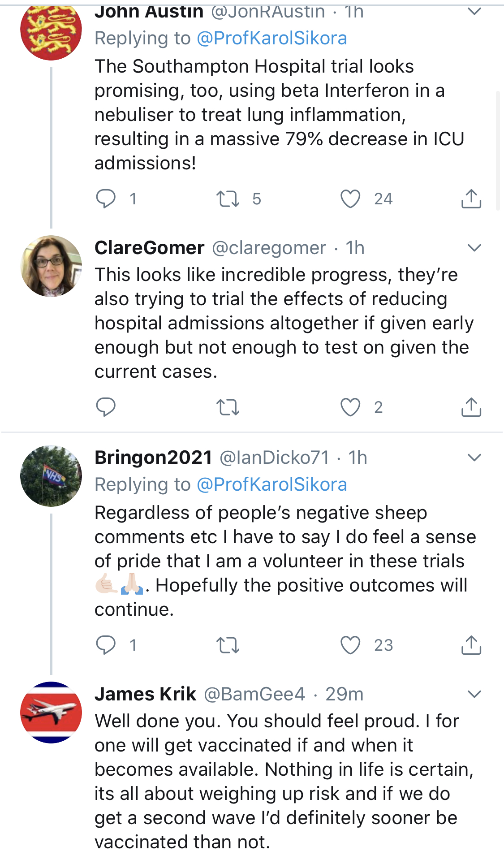Viewport: 504px width, 851px height.
Task: Open the chevron menu on Bringon2021's tweet
Action: point(474,457)
